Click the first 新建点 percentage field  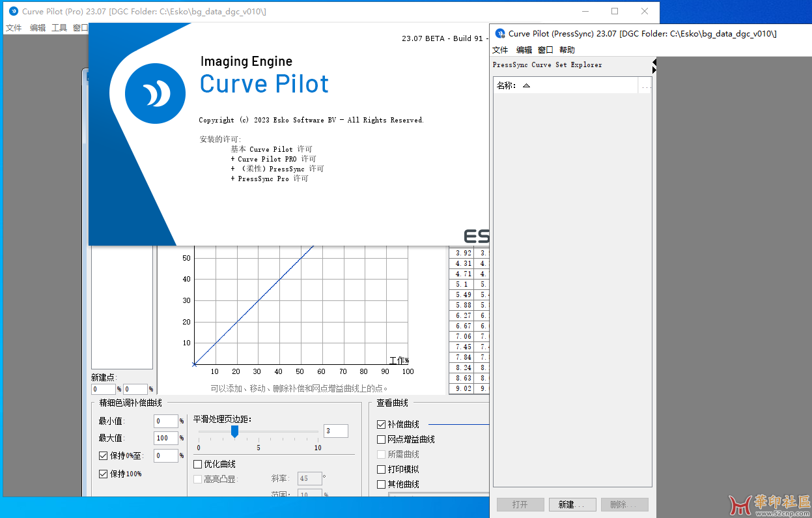(104, 390)
